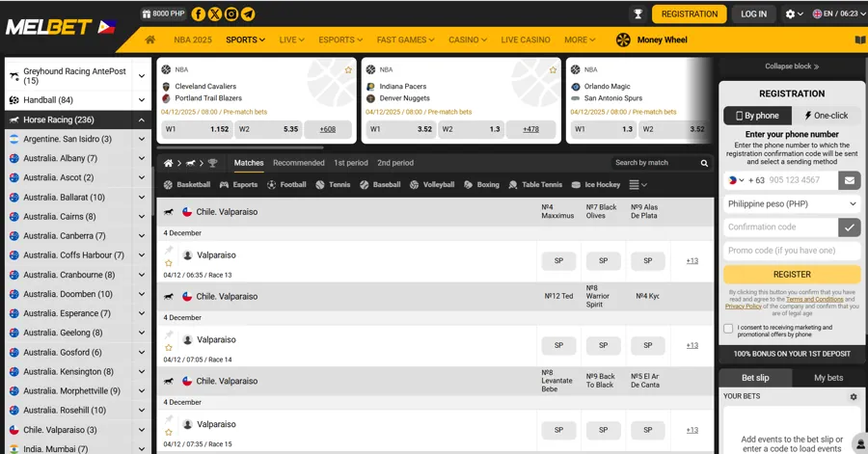The height and width of the screenshot is (454, 868).
Task: Expand Australia. Ascot racing list
Action: [141, 178]
